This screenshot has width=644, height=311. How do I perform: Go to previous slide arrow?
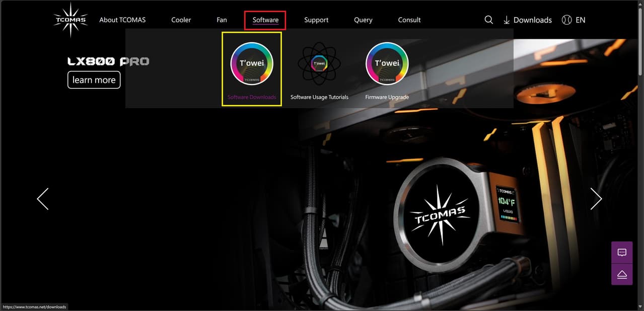point(43,199)
